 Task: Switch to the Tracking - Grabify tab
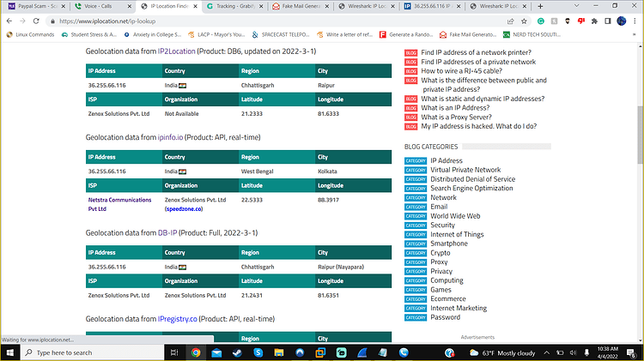coord(235,6)
